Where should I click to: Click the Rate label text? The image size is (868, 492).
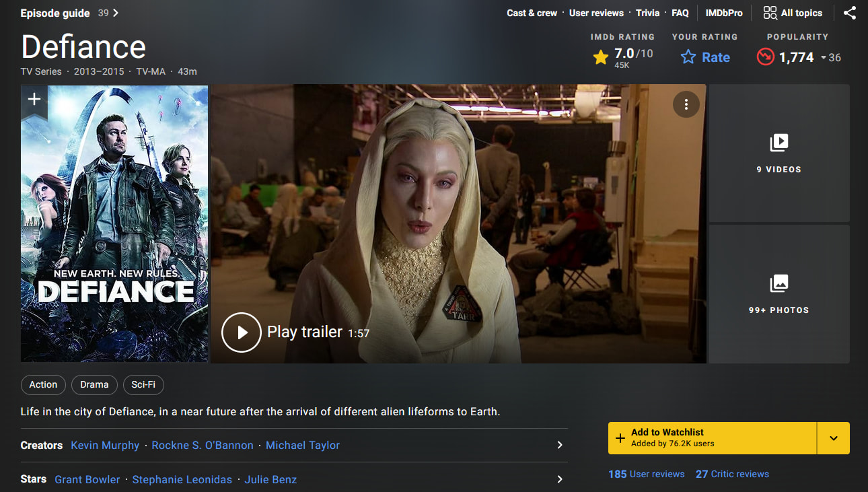click(x=716, y=57)
